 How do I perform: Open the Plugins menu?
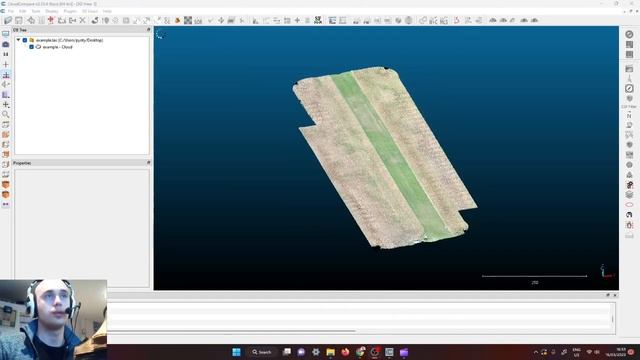70,11
